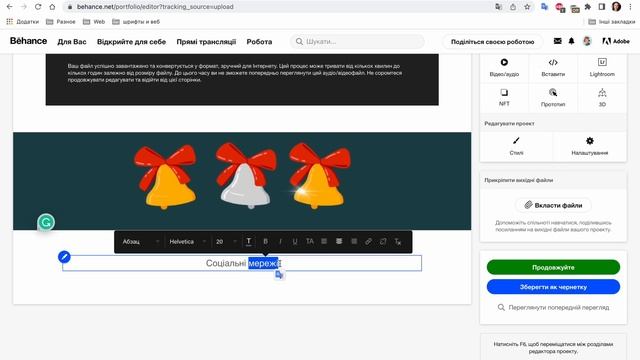Select the bells banner image
The image size is (640, 360).
point(242,181)
